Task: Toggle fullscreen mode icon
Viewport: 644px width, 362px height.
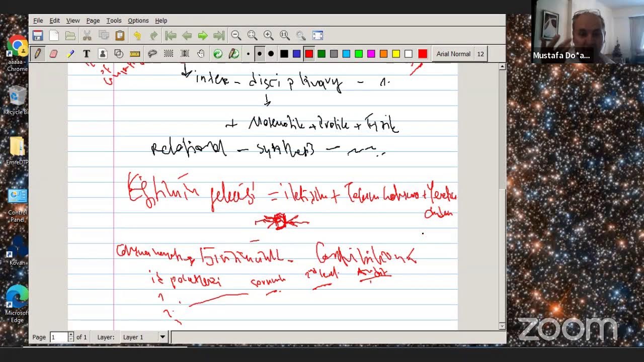Action: 317,35
